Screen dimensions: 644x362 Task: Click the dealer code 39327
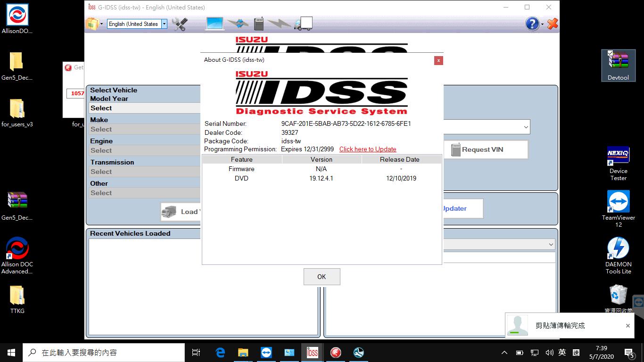[x=289, y=132]
